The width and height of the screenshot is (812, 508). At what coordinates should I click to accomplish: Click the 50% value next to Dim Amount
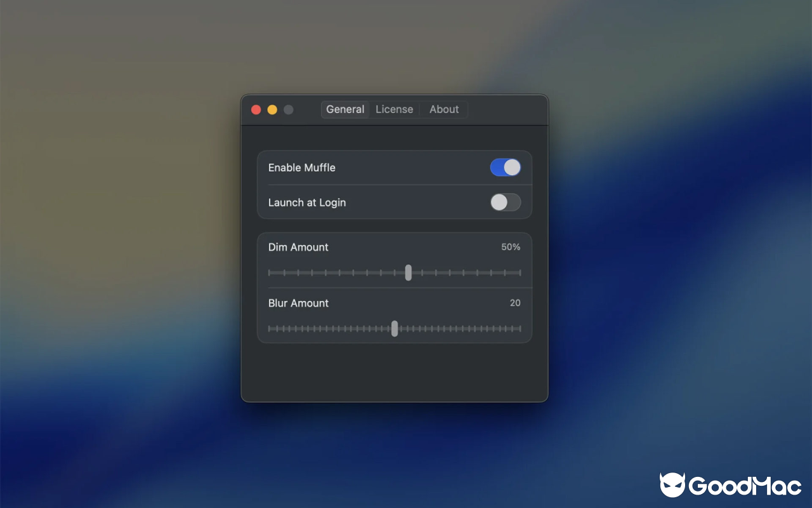click(510, 247)
